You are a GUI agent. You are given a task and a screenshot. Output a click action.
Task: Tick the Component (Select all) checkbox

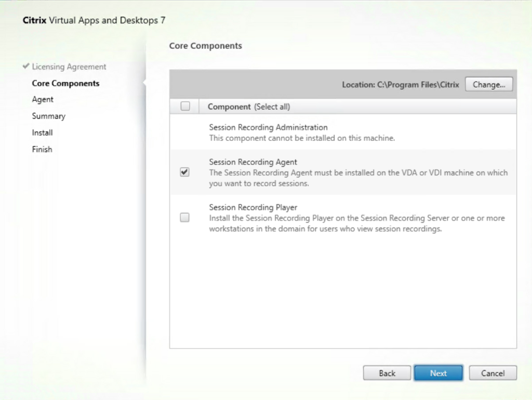tap(185, 106)
